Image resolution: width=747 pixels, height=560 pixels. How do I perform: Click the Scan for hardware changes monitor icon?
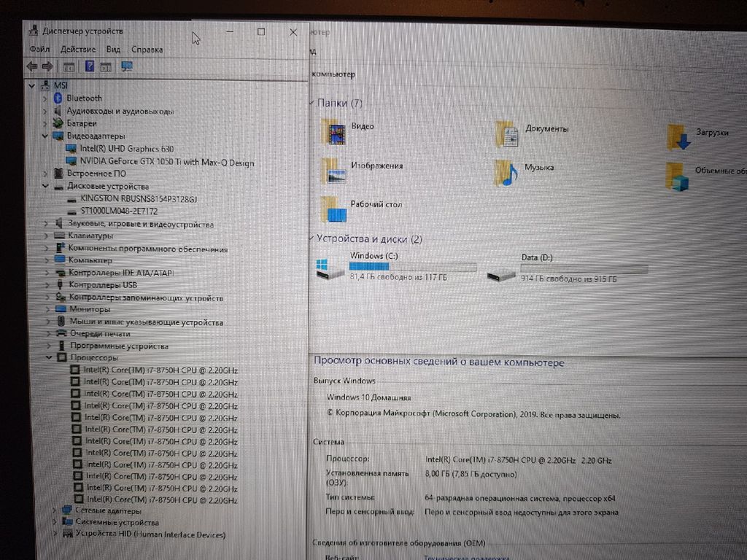point(127,66)
